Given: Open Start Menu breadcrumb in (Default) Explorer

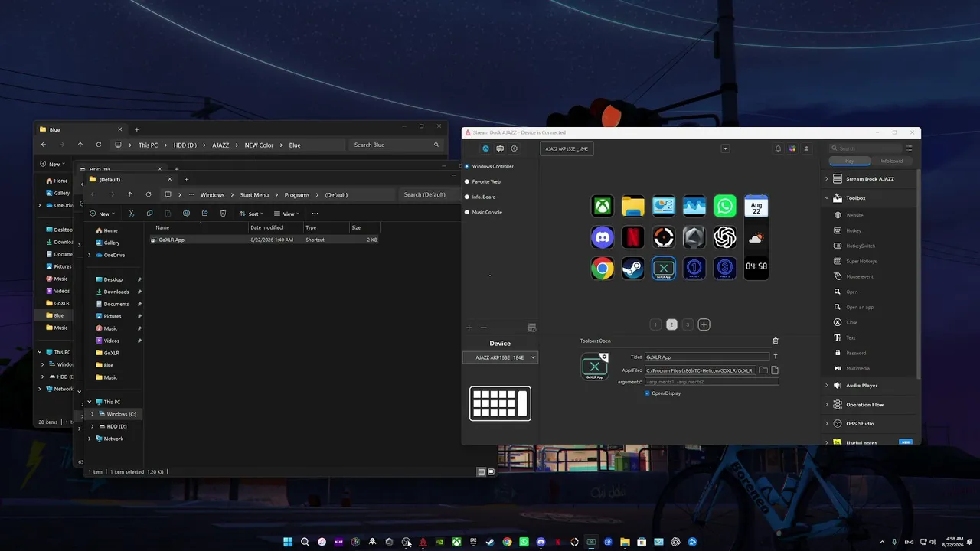Looking at the screenshot, I should (x=254, y=195).
